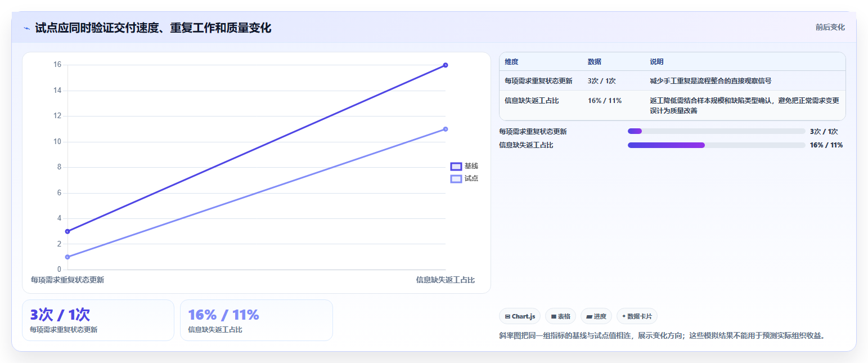868x363 pixels.
Task: Toggle the 基线 legend swatch
Action: [456, 166]
